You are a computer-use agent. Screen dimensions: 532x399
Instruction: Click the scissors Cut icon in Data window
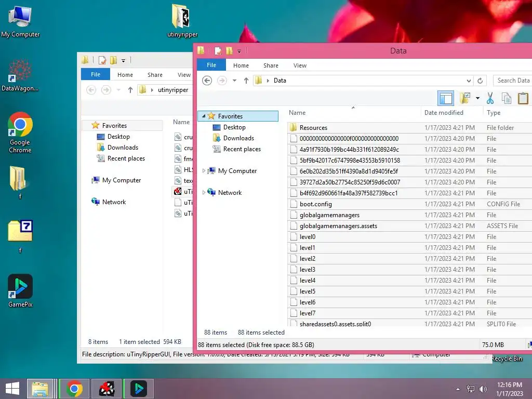pos(490,98)
